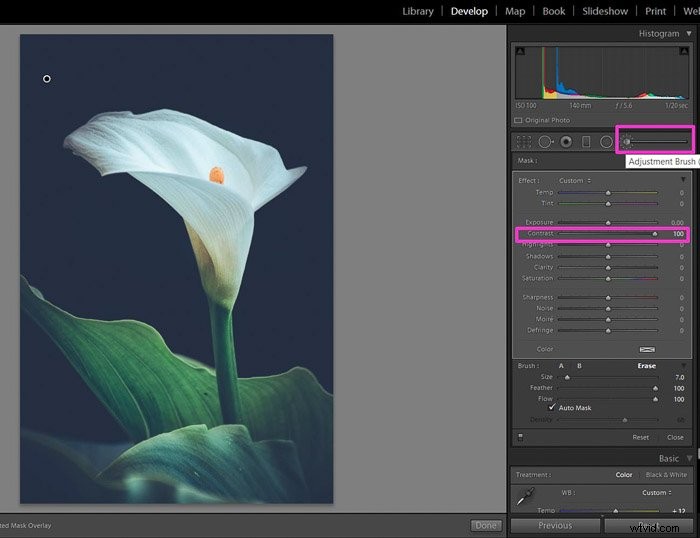Click the Moire slider

[608, 320]
